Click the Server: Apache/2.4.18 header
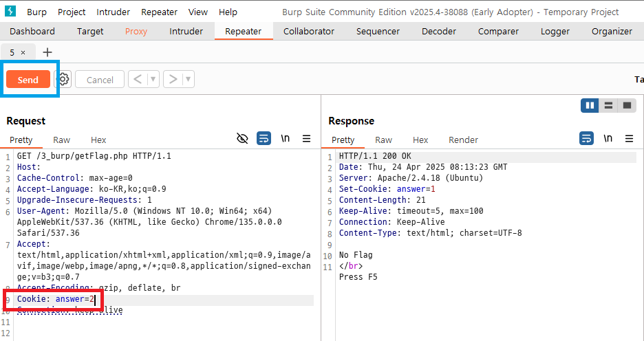644x341 pixels. coord(411,178)
